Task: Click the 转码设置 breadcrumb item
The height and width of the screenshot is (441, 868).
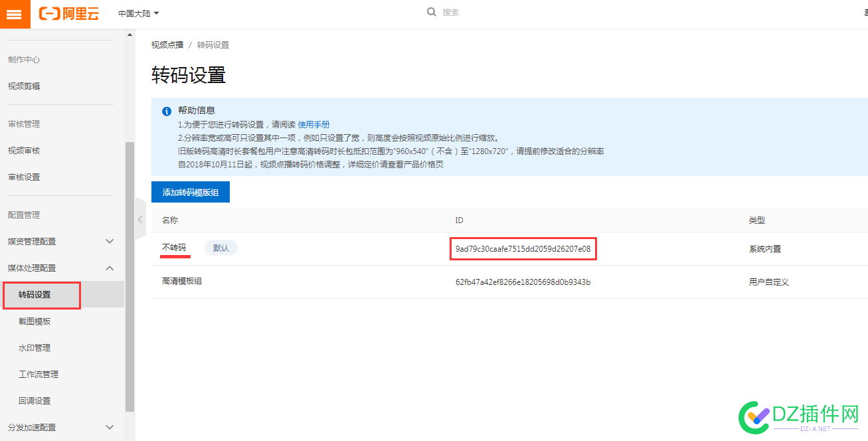Action: coord(213,45)
